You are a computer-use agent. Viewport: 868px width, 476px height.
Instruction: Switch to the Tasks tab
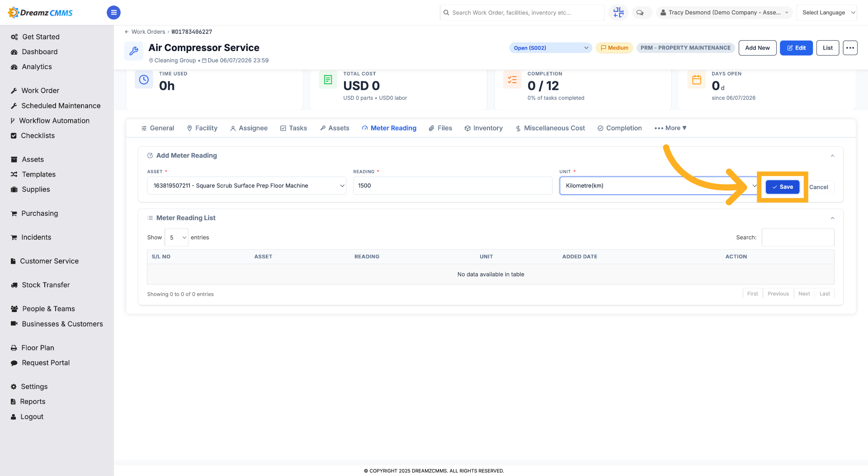click(x=293, y=128)
